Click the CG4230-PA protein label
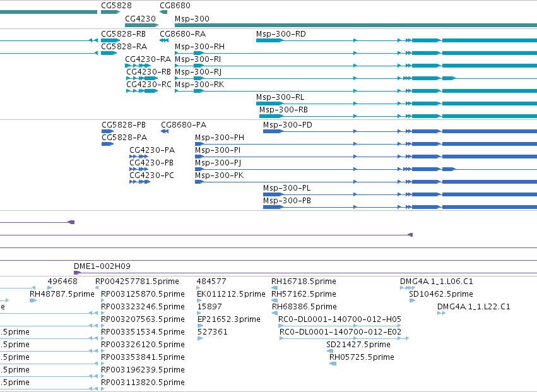The width and height of the screenshot is (537, 392). pos(152,150)
